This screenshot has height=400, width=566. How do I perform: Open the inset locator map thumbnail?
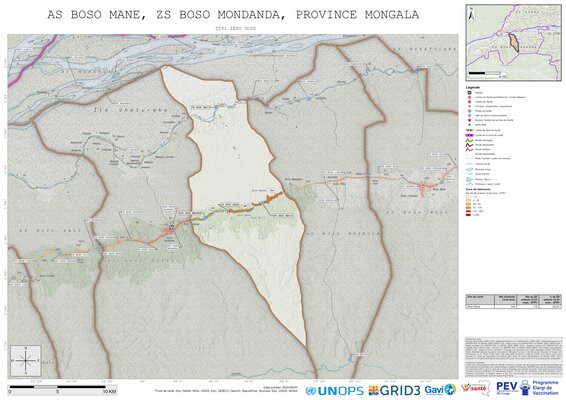[x=513, y=42]
